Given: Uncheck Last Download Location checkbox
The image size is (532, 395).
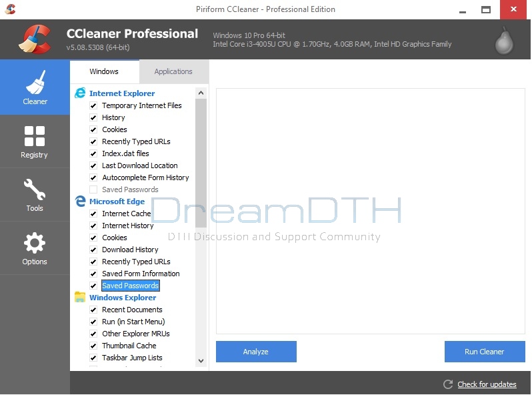Looking at the screenshot, I should click(93, 165).
